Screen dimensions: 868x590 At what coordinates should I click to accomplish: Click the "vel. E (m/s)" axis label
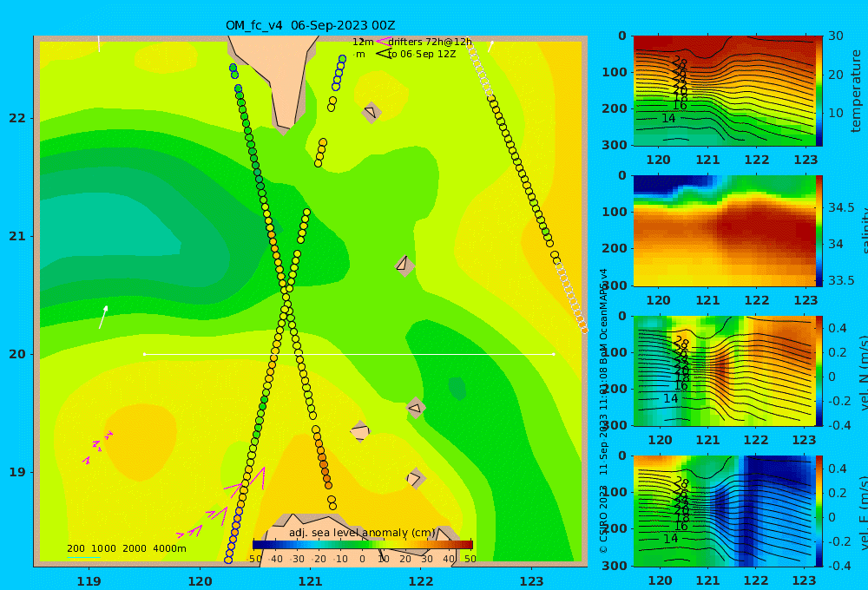coord(863,513)
